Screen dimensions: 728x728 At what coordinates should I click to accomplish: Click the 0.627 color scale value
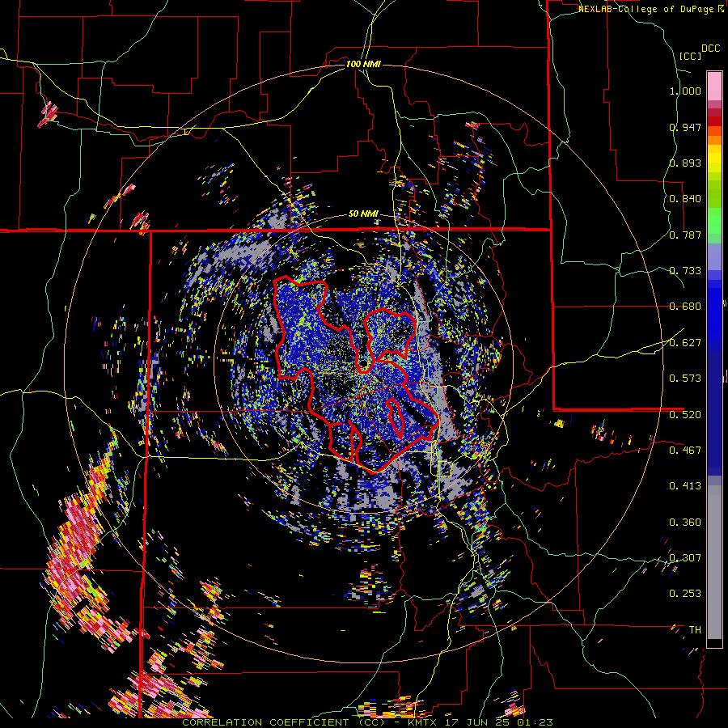pyautogui.click(x=685, y=342)
